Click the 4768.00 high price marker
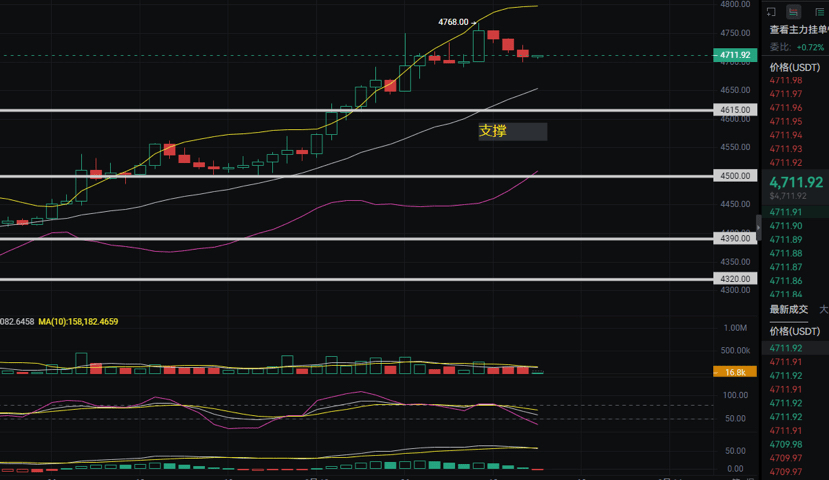 (453, 22)
